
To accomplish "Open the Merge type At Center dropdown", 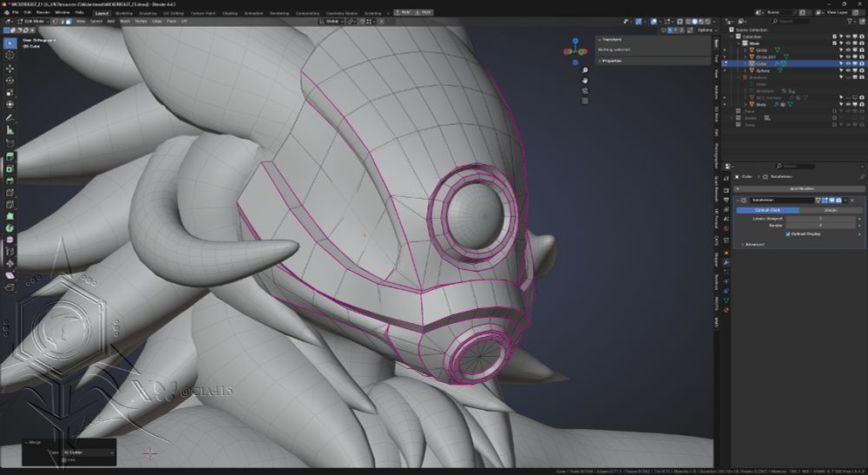I will (x=88, y=452).
